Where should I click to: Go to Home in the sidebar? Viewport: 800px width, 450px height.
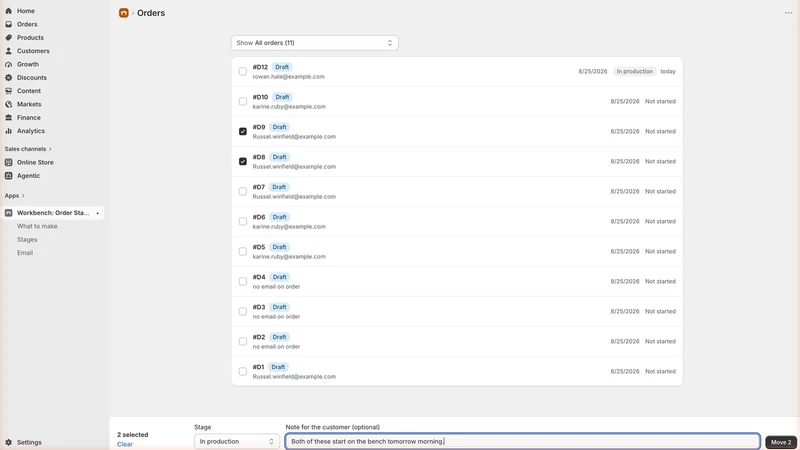26,11
